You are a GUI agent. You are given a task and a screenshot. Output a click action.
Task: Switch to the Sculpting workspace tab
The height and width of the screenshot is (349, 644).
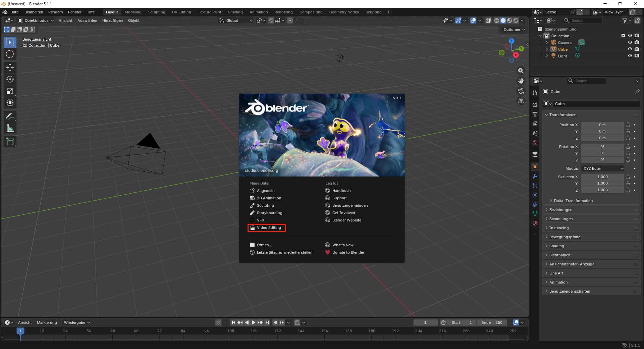click(157, 12)
